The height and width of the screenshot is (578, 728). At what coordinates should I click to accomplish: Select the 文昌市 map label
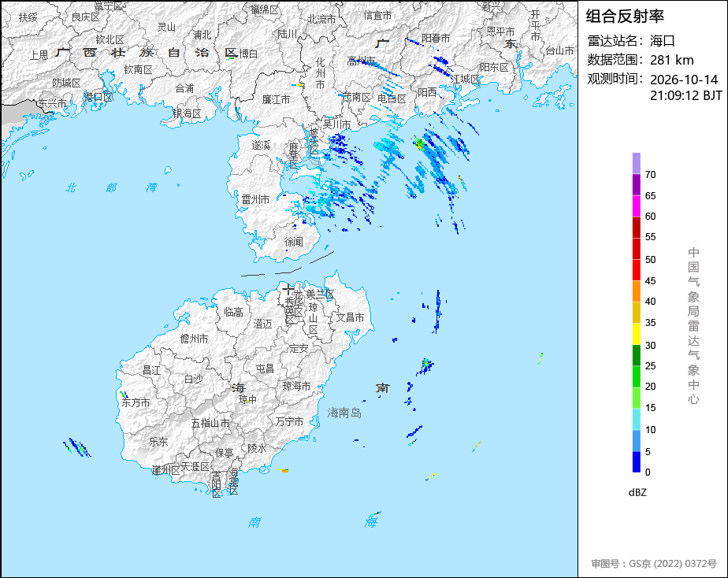[350, 317]
